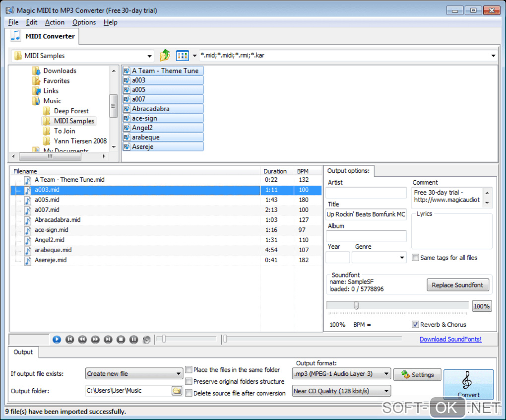Start playback with the blue Play button

[x=57, y=339]
